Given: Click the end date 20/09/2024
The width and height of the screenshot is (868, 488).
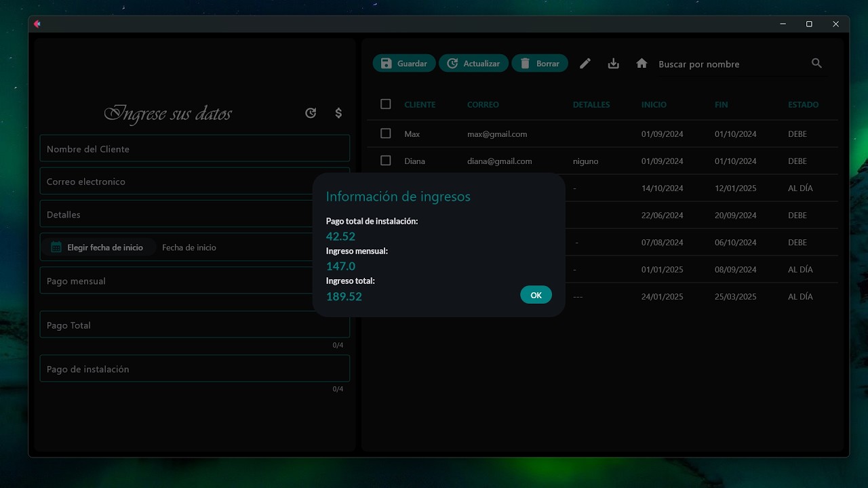Looking at the screenshot, I should point(736,216).
